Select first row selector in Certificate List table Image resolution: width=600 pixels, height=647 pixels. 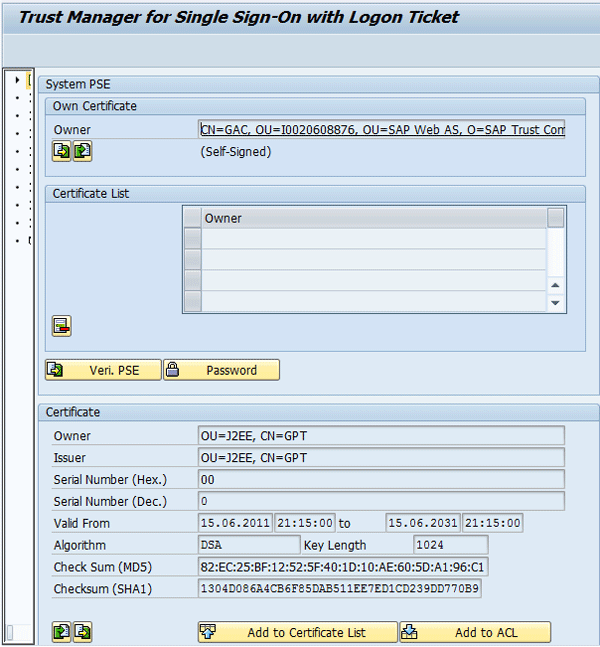192,239
